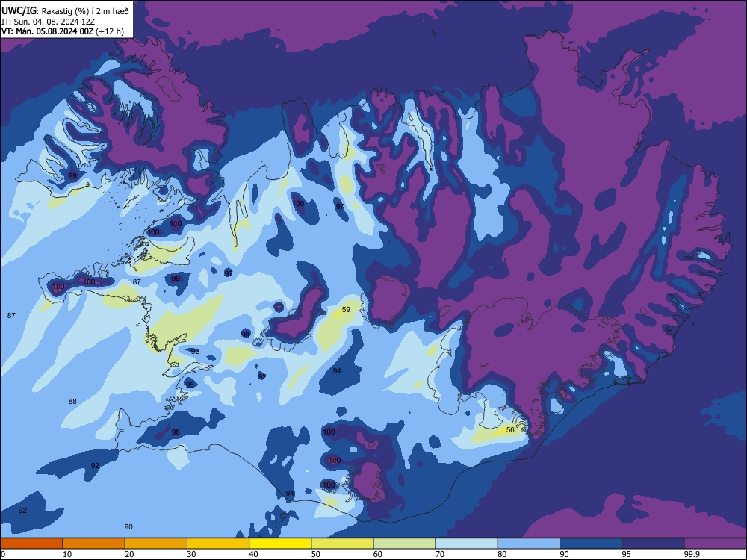Select the legend tick label '50'
This screenshot has height=560, width=747.
[315, 554]
